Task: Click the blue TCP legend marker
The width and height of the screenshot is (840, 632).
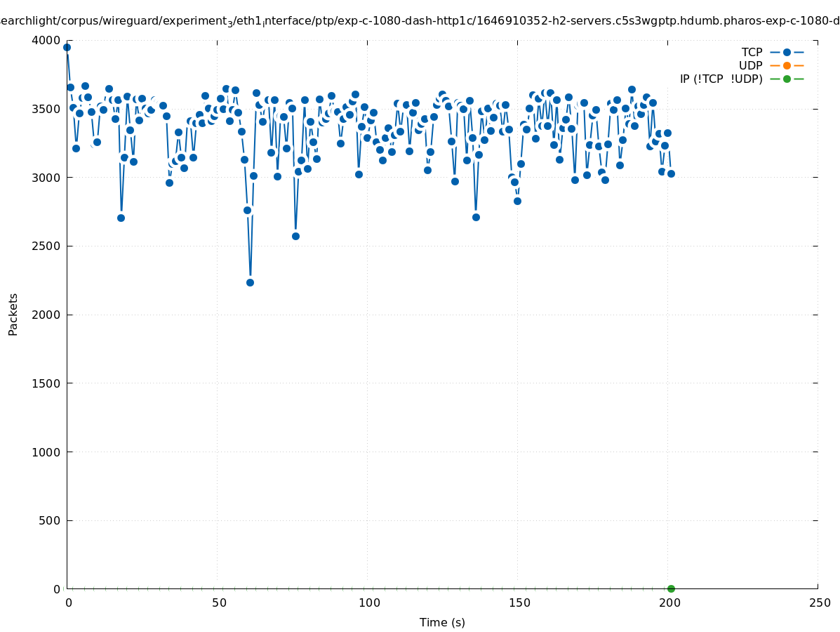Action: pos(787,52)
